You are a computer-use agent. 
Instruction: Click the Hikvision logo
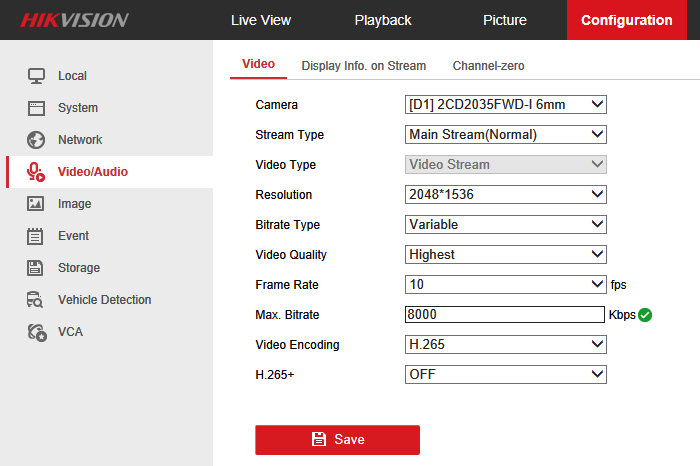coord(74,20)
